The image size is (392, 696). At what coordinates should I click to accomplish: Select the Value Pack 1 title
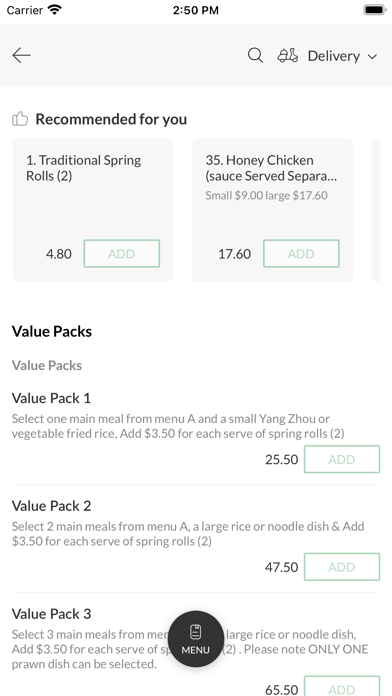pyautogui.click(x=51, y=398)
